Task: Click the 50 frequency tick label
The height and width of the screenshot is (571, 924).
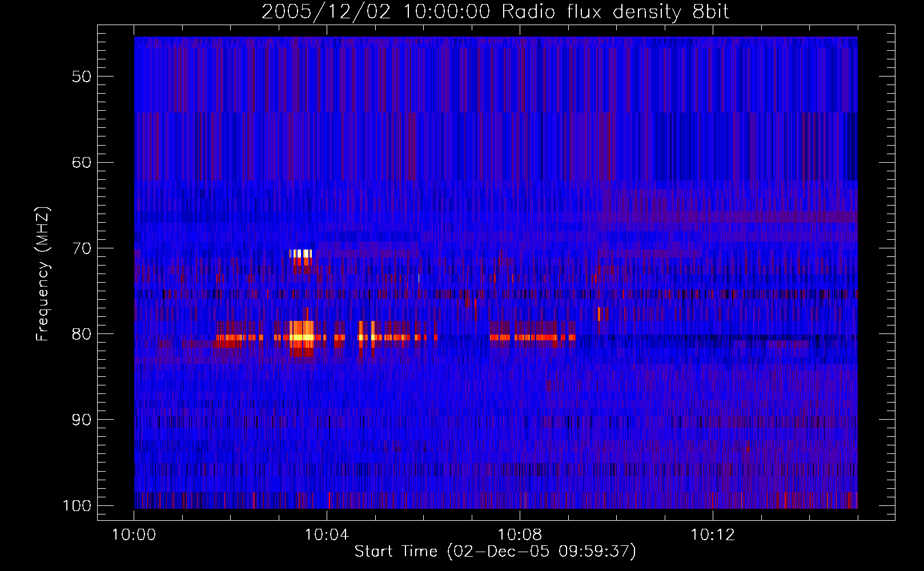Action: coord(82,77)
